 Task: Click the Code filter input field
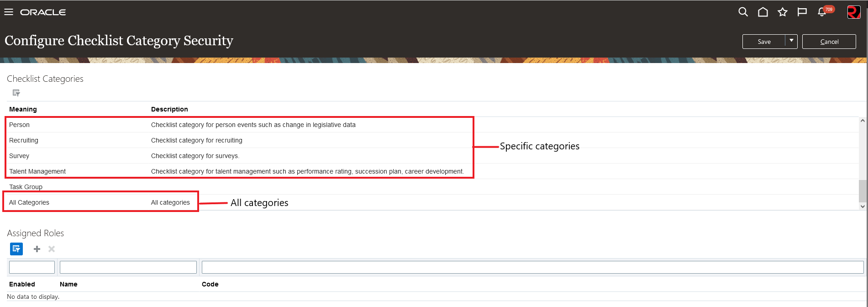[x=533, y=267]
